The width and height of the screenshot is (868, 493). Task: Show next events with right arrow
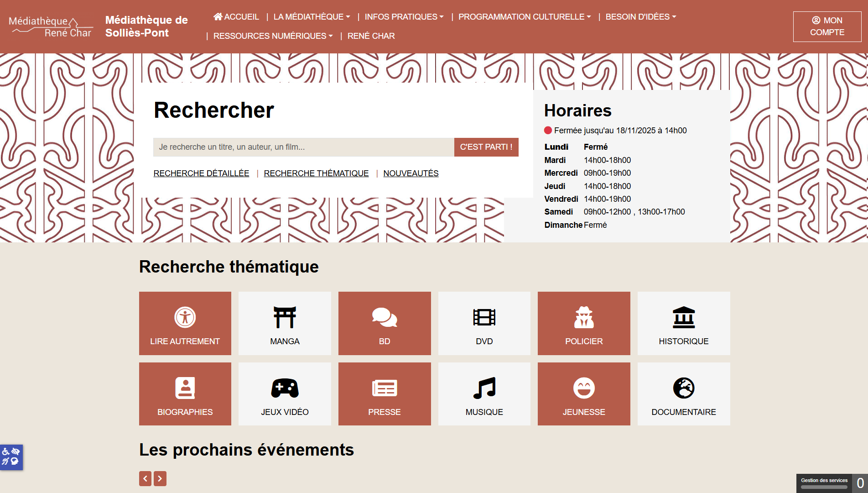click(160, 478)
